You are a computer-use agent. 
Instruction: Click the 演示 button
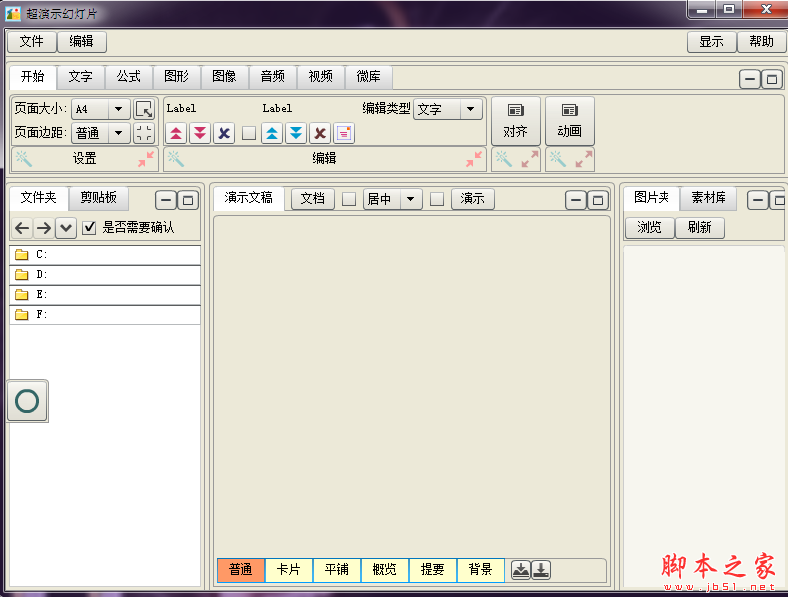coord(473,199)
